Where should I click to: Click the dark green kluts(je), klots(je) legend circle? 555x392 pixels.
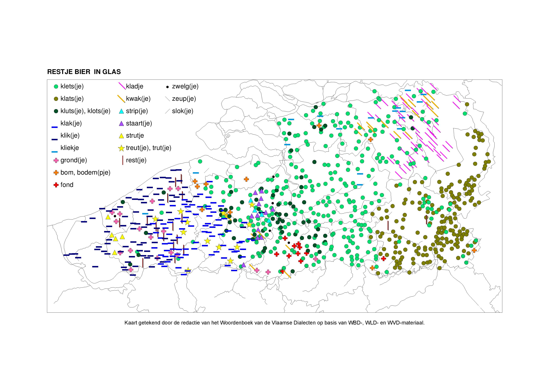[56, 111]
